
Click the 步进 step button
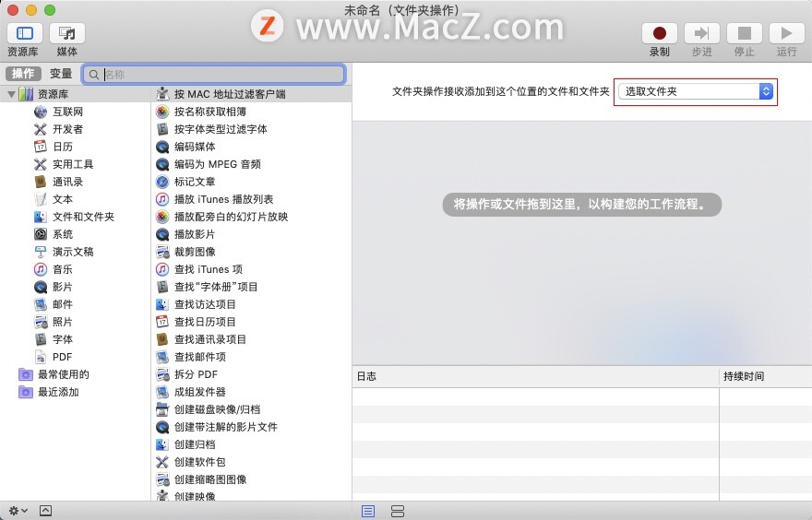pos(701,33)
